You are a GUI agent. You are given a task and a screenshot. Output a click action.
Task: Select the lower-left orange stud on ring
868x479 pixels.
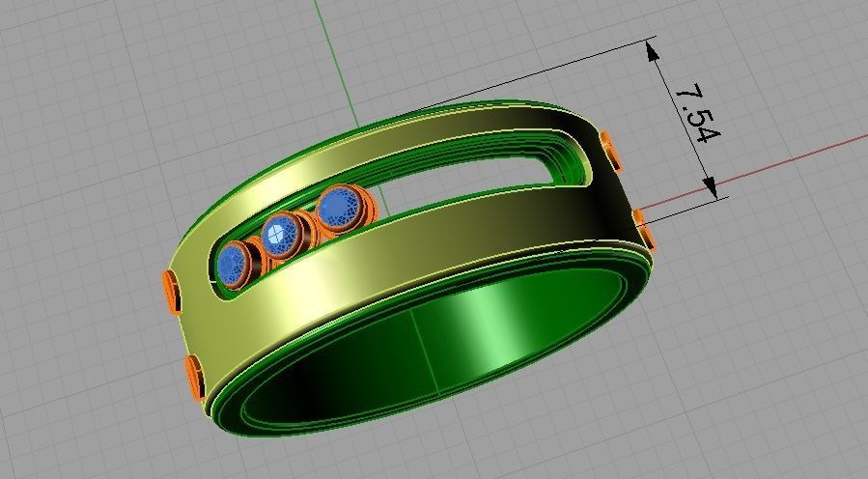pos(195,379)
